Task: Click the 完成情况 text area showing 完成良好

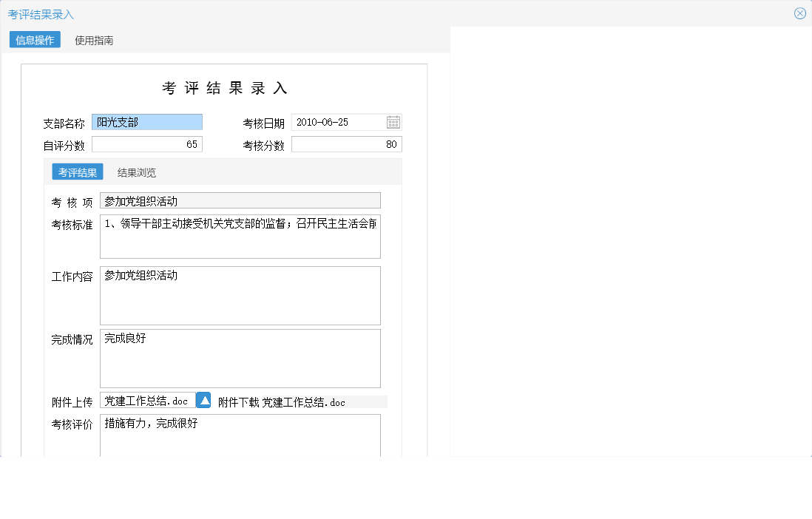Action: pos(240,358)
